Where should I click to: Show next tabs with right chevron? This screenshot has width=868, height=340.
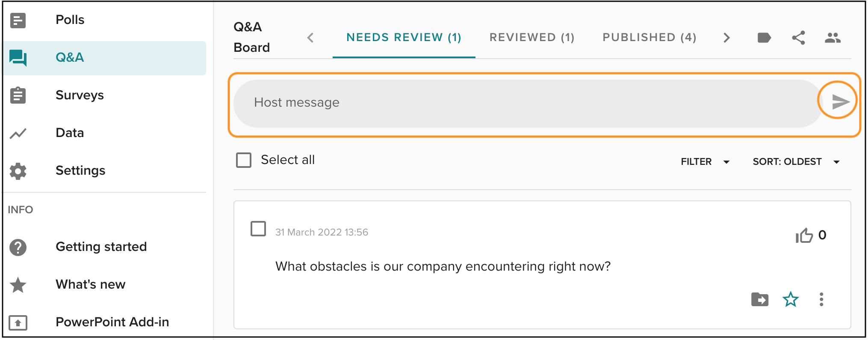pyautogui.click(x=726, y=38)
